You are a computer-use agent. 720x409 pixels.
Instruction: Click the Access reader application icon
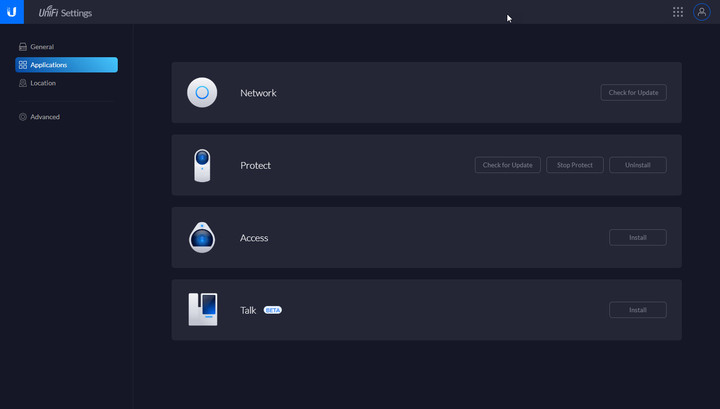coord(202,238)
